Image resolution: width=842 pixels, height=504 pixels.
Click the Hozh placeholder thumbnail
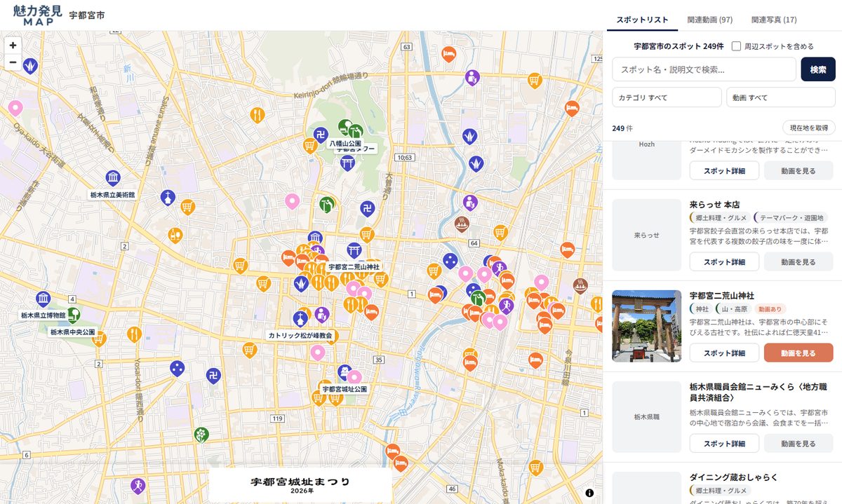tap(647, 159)
